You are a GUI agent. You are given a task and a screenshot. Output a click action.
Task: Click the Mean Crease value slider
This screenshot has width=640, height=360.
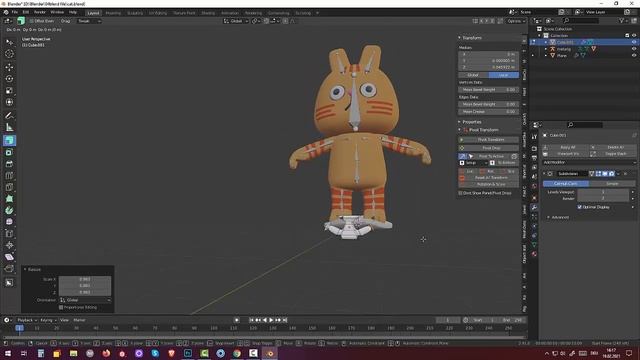[489, 111]
